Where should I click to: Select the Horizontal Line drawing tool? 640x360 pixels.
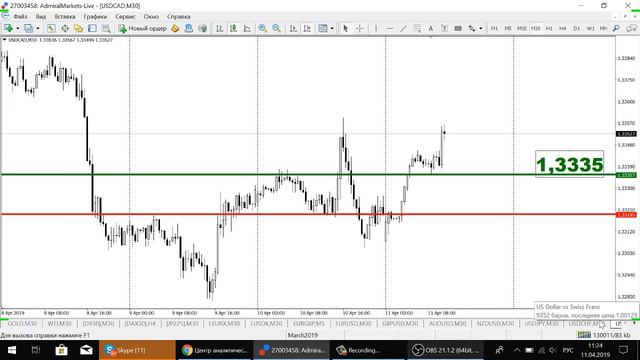[390, 28]
